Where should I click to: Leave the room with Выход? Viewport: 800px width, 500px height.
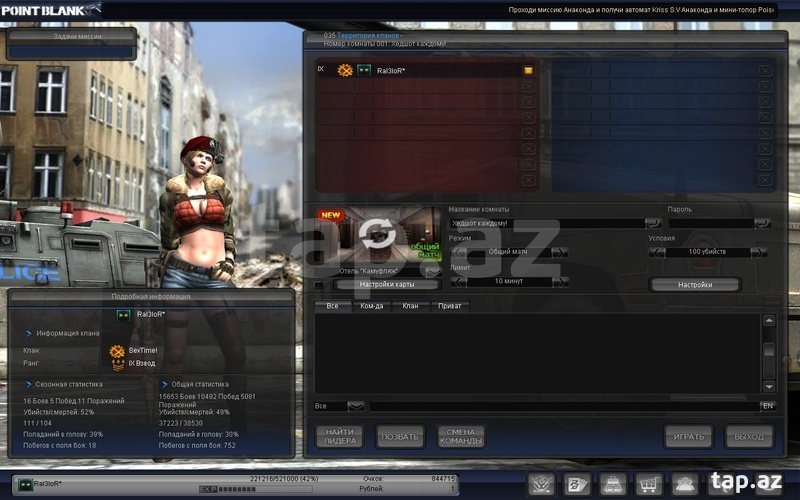(749, 437)
